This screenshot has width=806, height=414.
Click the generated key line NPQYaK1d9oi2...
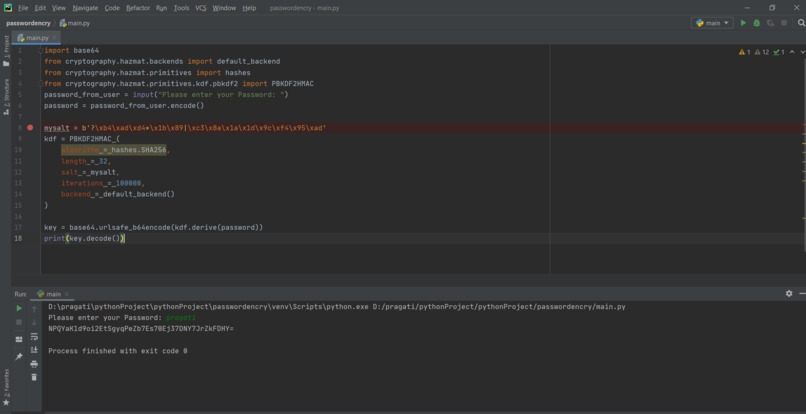point(141,328)
